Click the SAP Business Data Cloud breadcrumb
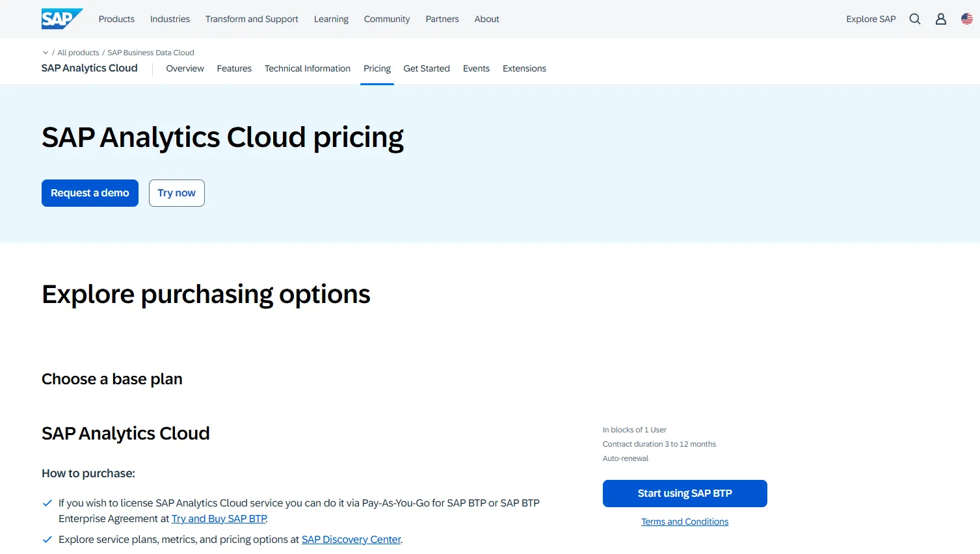980x554 pixels. tap(151, 53)
